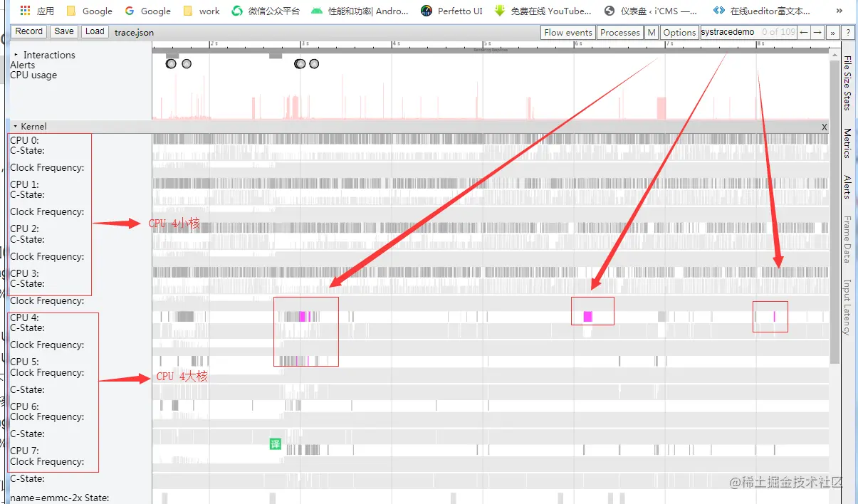Click the Load button
The width and height of the screenshot is (858, 504).
coord(95,31)
